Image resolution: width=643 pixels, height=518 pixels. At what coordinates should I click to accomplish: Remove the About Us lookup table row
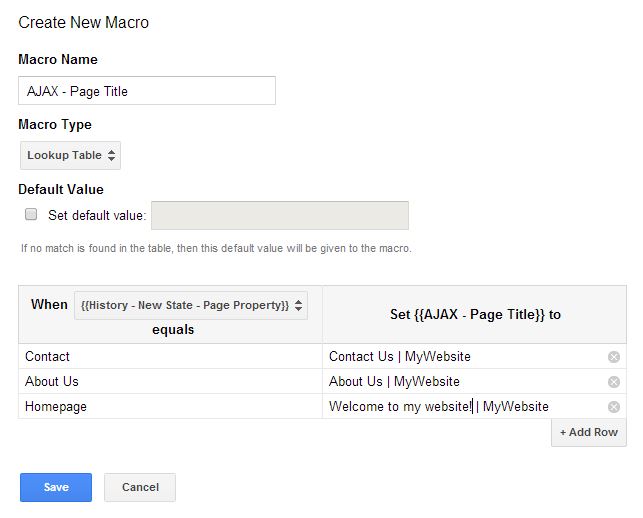pyautogui.click(x=613, y=382)
